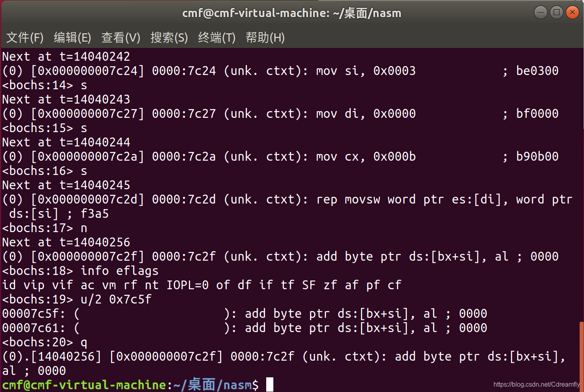Click the address [0x000000007c2f] after t=14040256
Viewport: 584px width, 392px height.
[x=87, y=256]
